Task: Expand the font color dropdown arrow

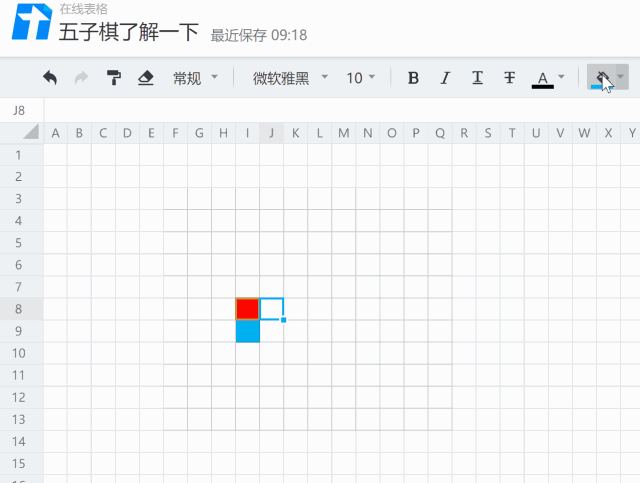Action: click(561, 78)
